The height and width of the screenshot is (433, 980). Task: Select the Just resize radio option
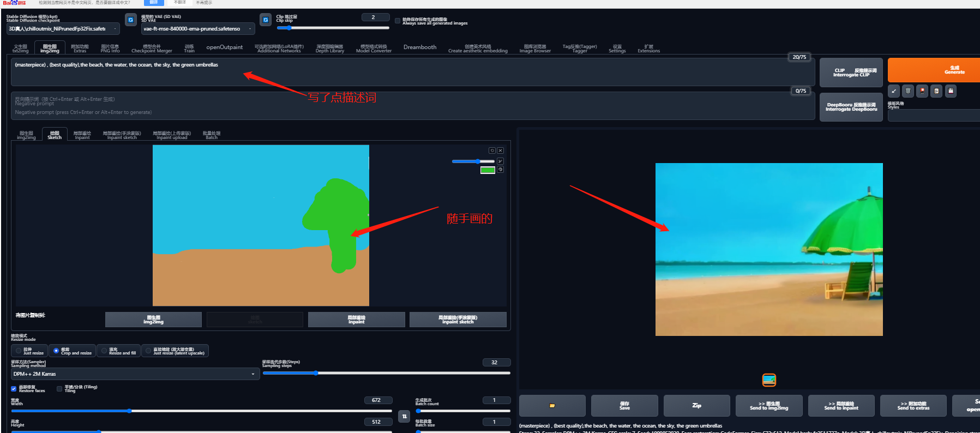click(19, 351)
